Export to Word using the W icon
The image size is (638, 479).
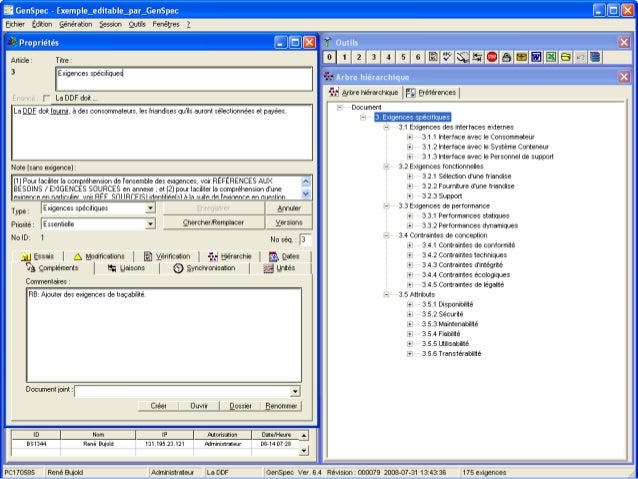tap(536, 57)
